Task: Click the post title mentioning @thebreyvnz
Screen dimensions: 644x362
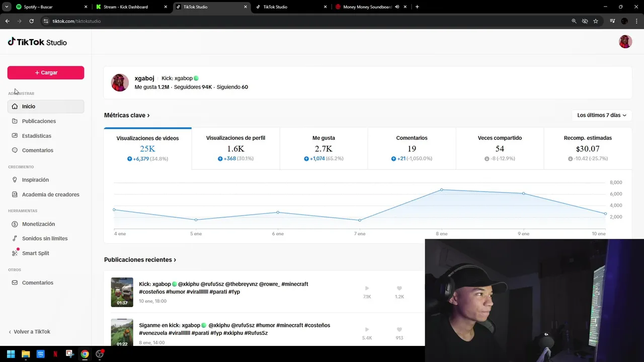Action: pos(224,288)
